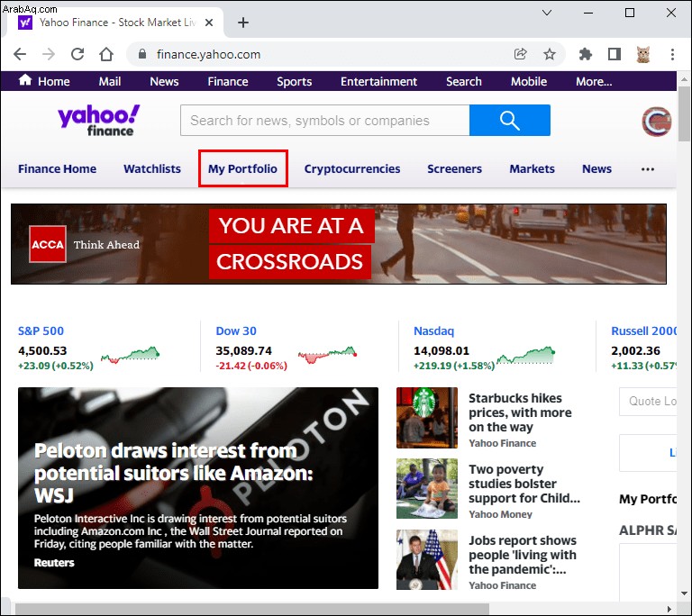Open the Starbucks hikes prices article

point(520,412)
